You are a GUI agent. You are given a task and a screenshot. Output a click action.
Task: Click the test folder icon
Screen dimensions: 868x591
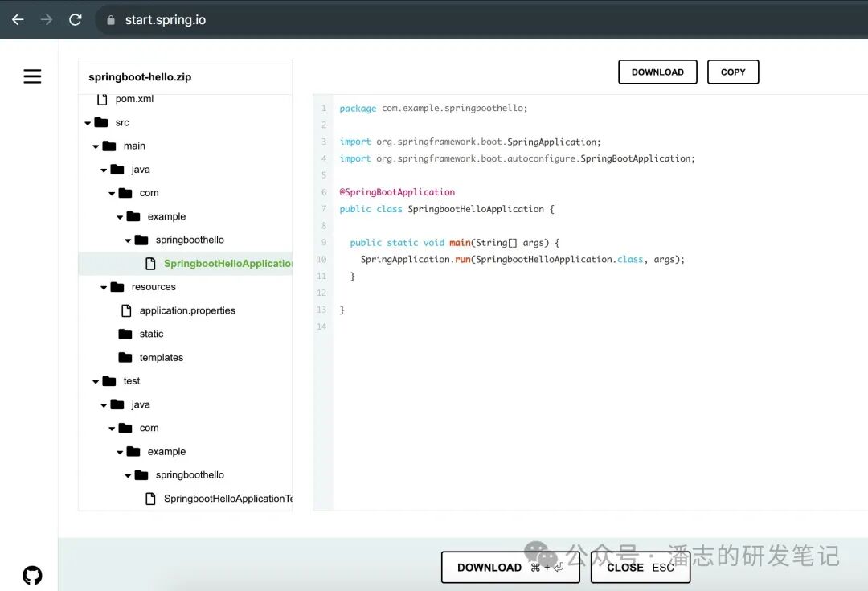point(109,381)
